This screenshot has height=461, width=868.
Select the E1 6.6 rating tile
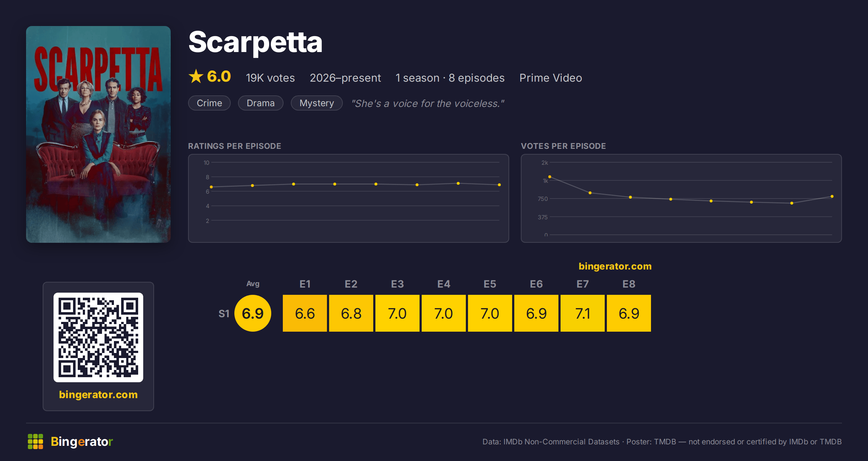pyautogui.click(x=305, y=313)
